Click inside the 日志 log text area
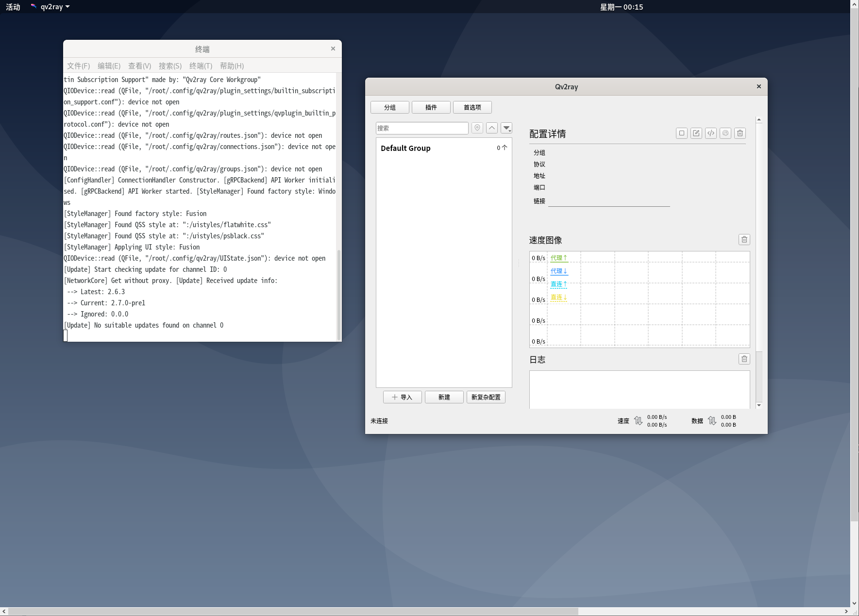This screenshot has height=616, width=859. click(640, 389)
